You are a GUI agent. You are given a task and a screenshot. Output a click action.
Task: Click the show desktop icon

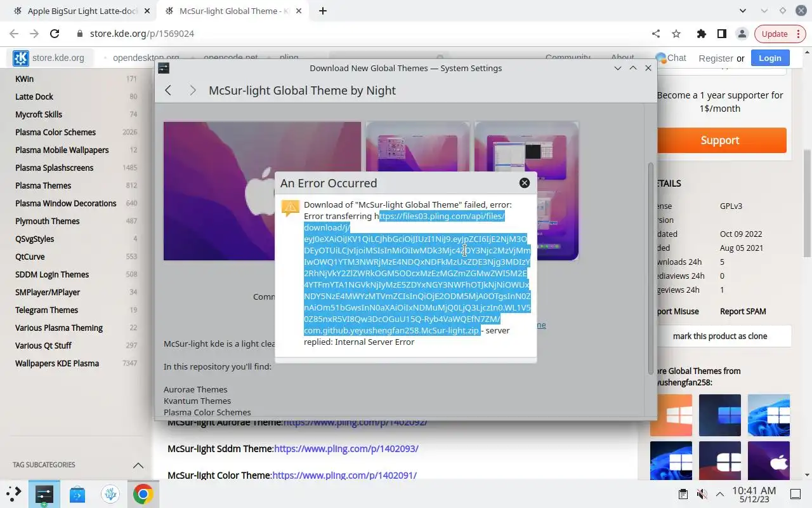tap(796, 494)
